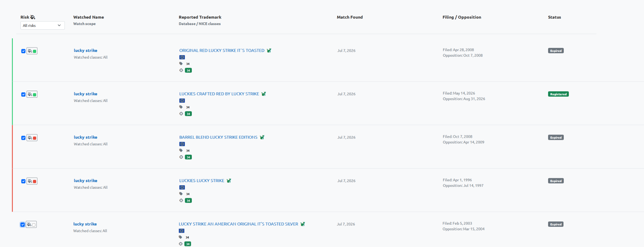This screenshot has width=644, height=247.
Task: Click green cat icon after LUCKIES LUCKY STRIKE
Action: [x=229, y=181]
